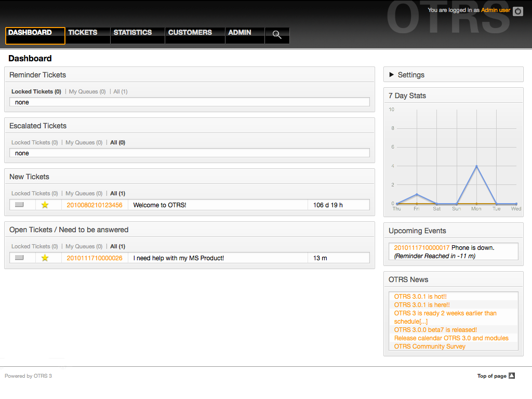532x399 pixels.
Task: Click the Admin user profile link
Action: [x=495, y=10]
